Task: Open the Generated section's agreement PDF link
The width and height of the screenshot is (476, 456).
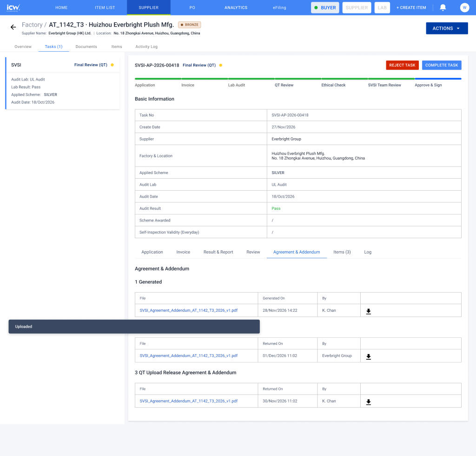Action: [189, 310]
